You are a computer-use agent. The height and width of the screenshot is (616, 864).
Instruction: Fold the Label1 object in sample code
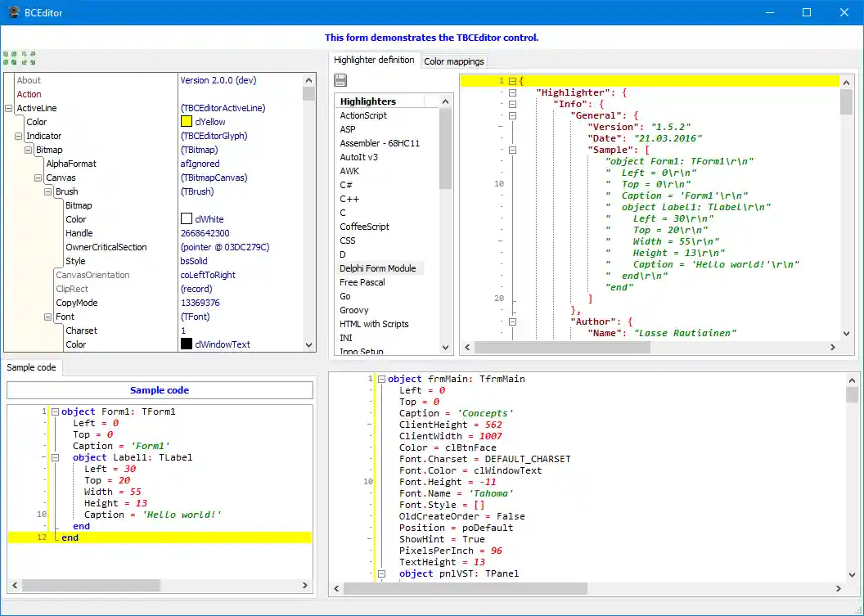[x=55, y=458]
